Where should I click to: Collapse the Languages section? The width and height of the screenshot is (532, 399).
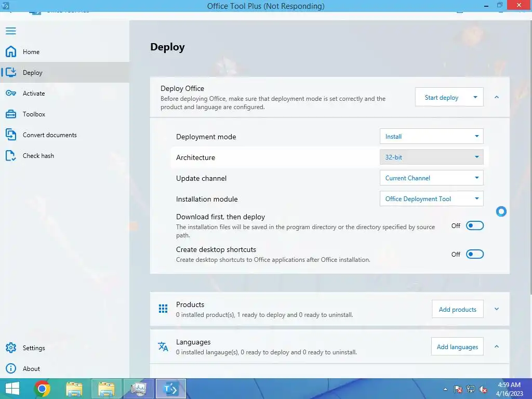[x=497, y=347]
